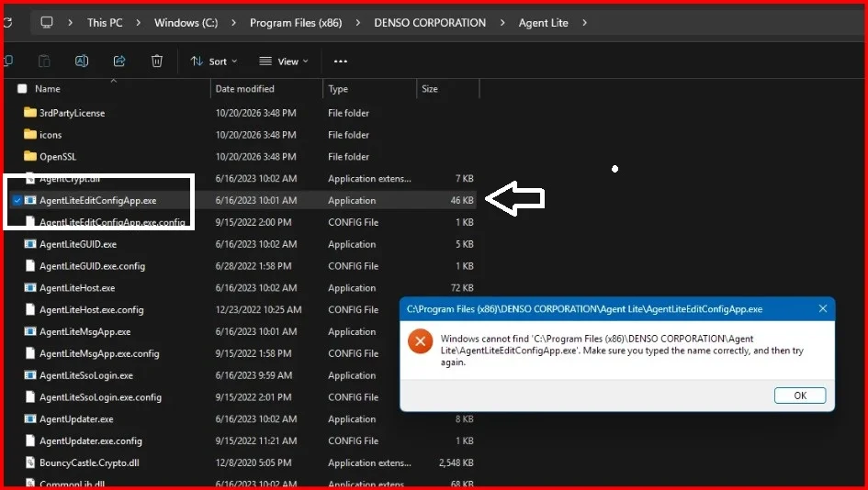Open the Sort dropdown
This screenshot has width=868, height=490.
pos(214,61)
